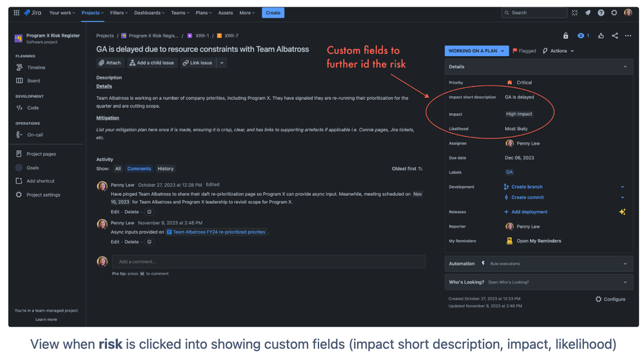Click Create branch link
Screen dimensions: 644x363
(527, 187)
